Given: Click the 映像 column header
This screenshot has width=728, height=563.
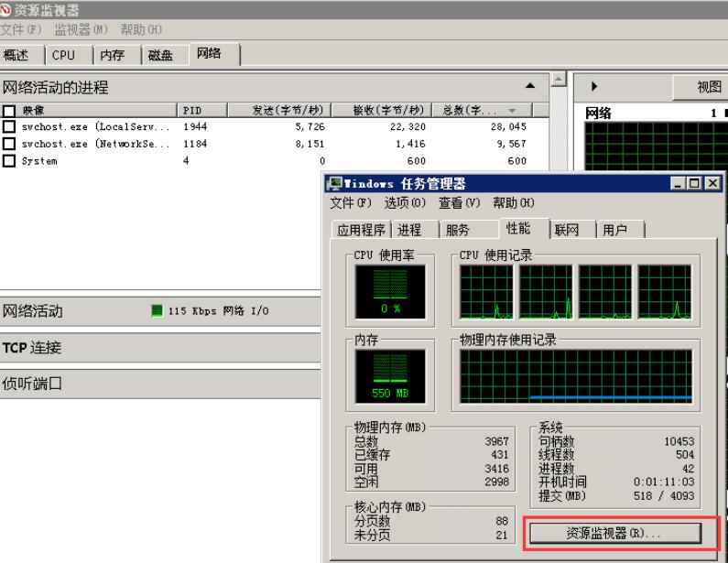Looking at the screenshot, I should click(x=88, y=111).
